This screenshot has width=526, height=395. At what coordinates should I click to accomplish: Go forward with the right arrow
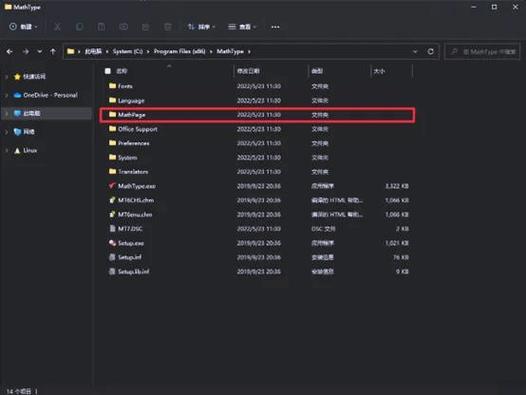[x=25, y=52]
